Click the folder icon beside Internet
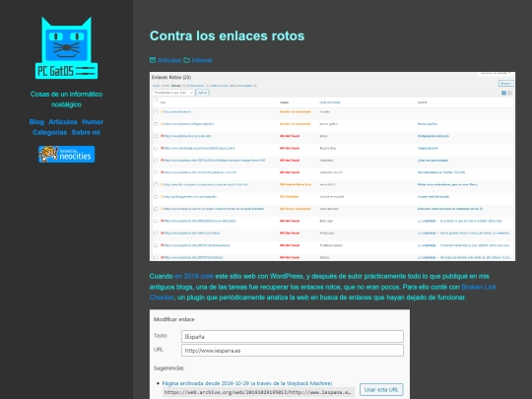Viewport: 532px width, 399px height. point(186,60)
